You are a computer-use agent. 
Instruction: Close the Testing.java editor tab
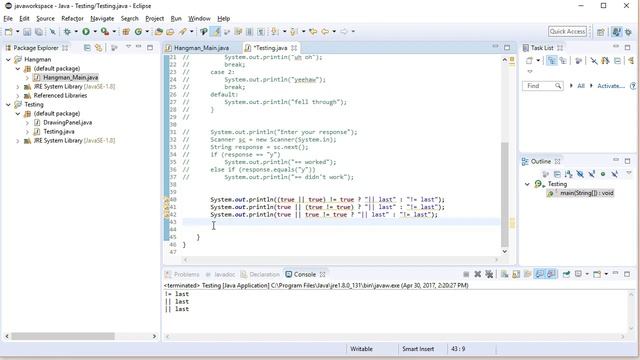(294, 48)
